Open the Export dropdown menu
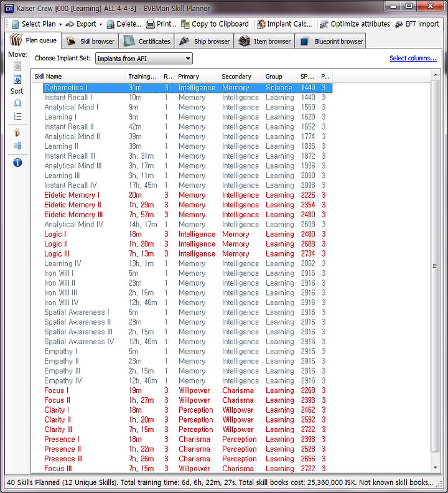 (x=84, y=24)
